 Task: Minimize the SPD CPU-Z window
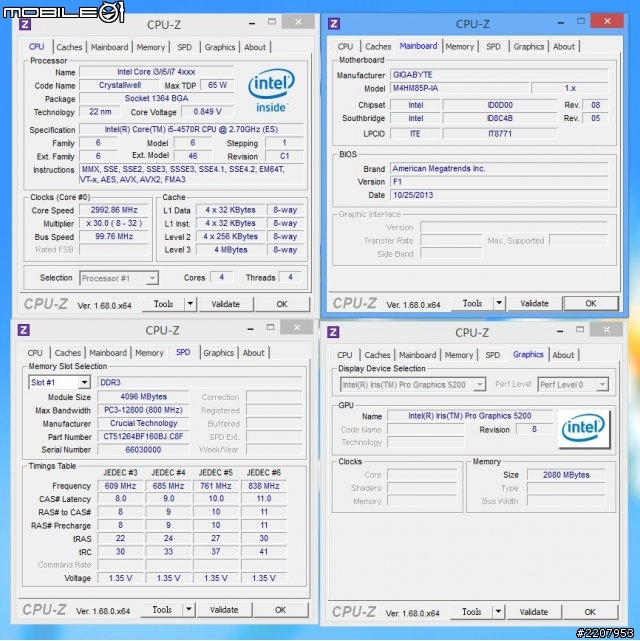[250, 329]
